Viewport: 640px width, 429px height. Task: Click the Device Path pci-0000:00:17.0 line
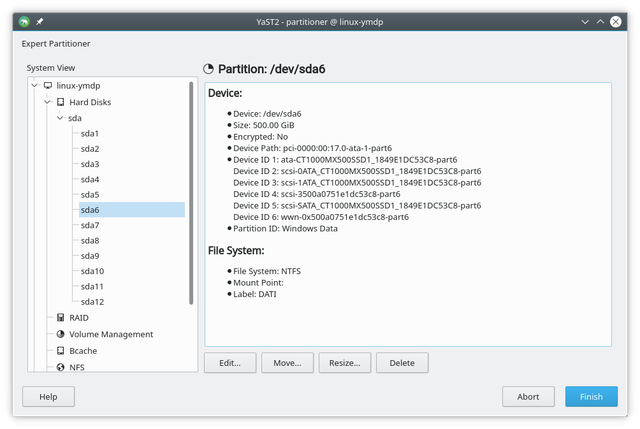(313, 148)
